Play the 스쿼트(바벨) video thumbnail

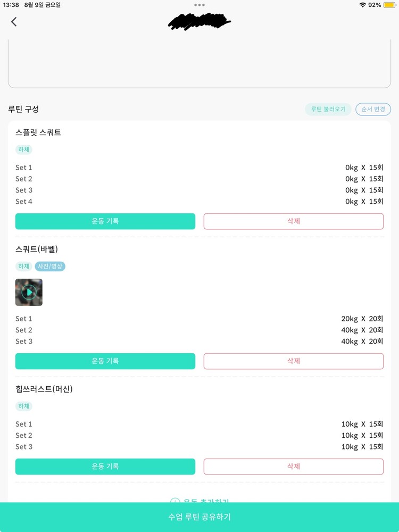click(29, 292)
